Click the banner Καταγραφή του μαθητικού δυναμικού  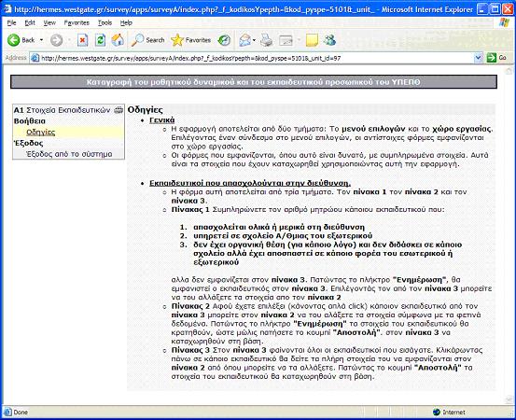[254, 82]
